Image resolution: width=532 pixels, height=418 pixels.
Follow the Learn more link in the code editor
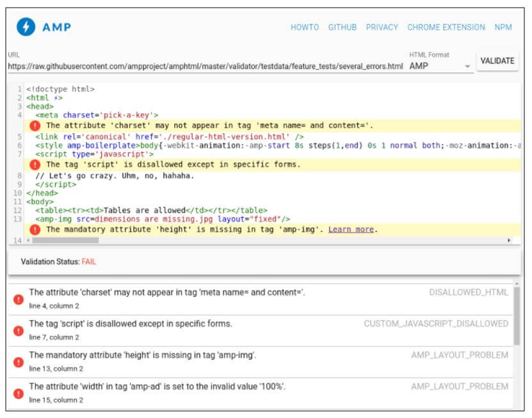click(351, 230)
